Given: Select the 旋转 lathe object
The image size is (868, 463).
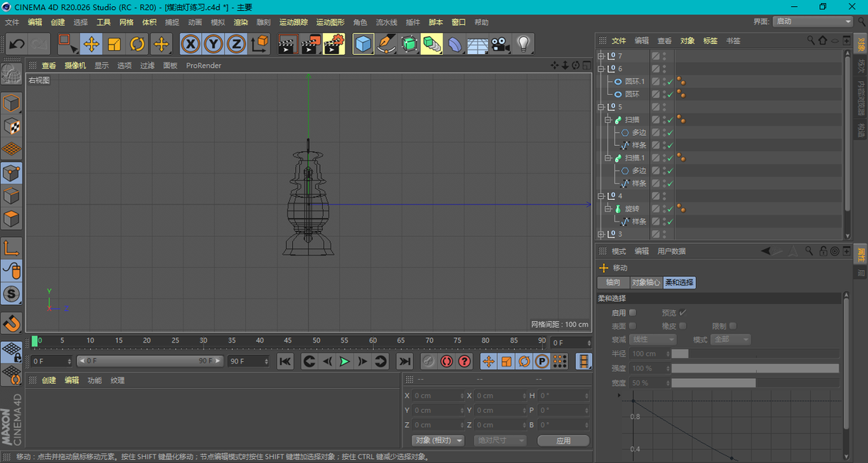Looking at the screenshot, I should click(x=631, y=208).
